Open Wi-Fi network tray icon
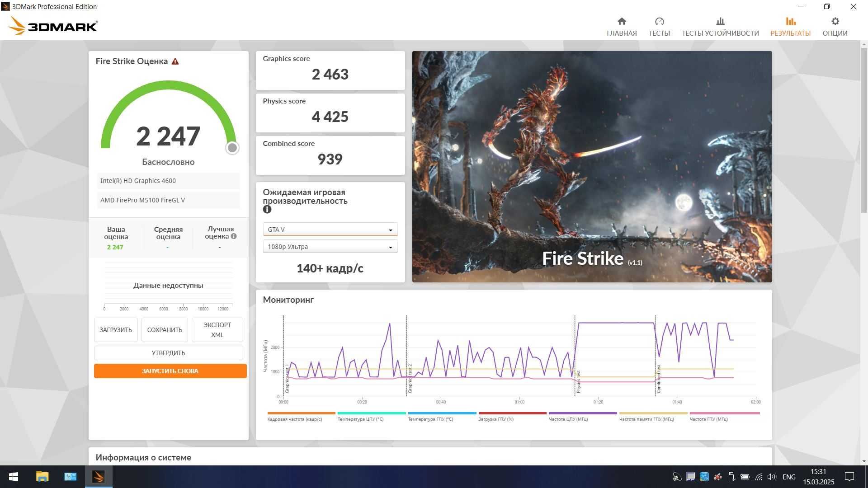Image resolution: width=868 pixels, height=488 pixels. click(x=759, y=477)
